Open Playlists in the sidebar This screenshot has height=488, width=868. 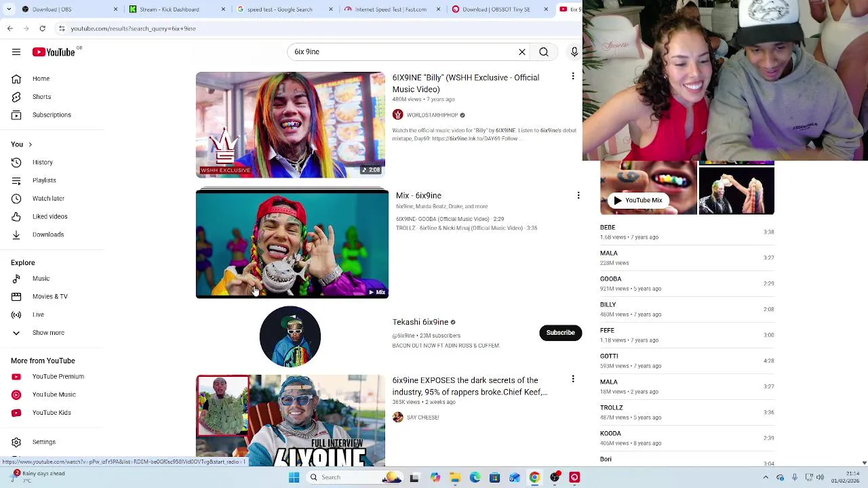pos(44,180)
